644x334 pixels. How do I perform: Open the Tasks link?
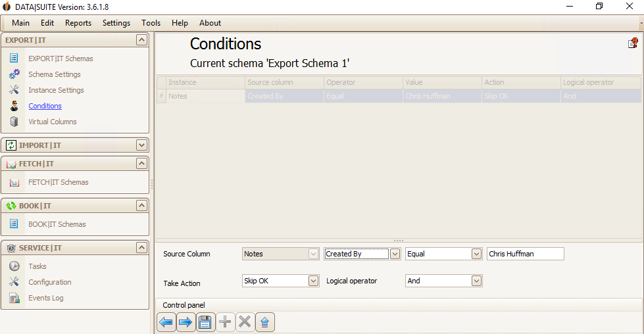(37, 266)
